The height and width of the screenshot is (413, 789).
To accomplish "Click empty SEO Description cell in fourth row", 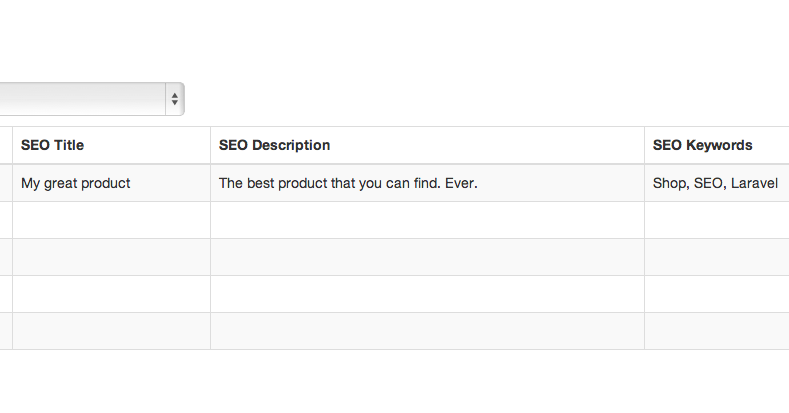I will 427,294.
